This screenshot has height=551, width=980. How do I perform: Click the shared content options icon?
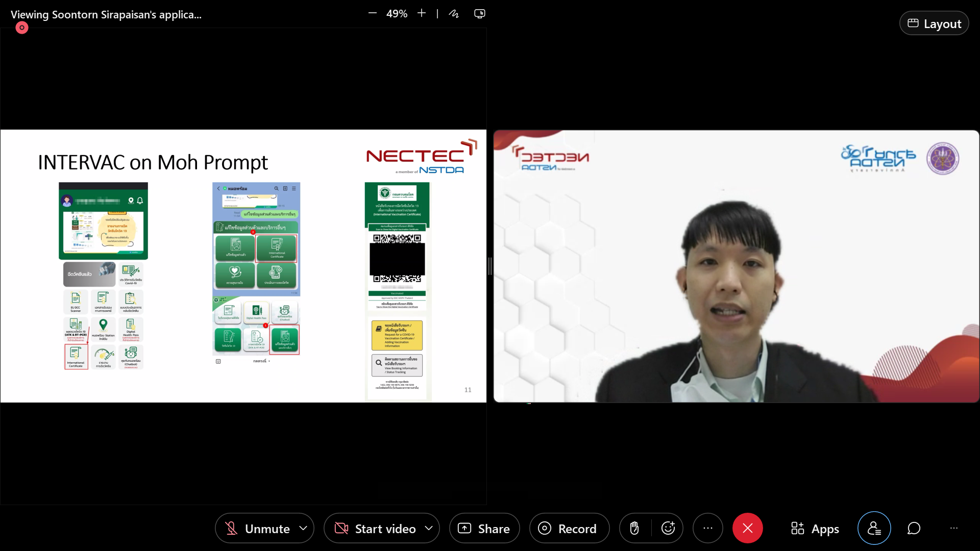click(x=480, y=14)
